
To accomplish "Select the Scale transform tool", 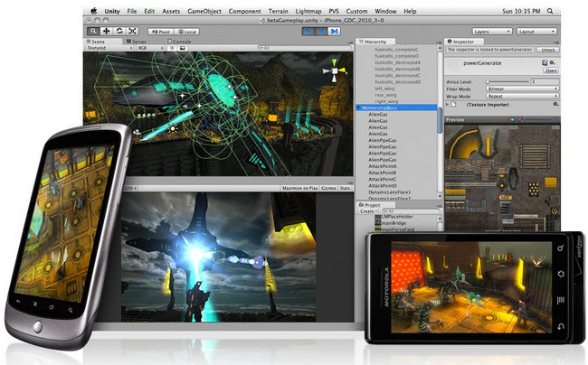I will point(132,31).
